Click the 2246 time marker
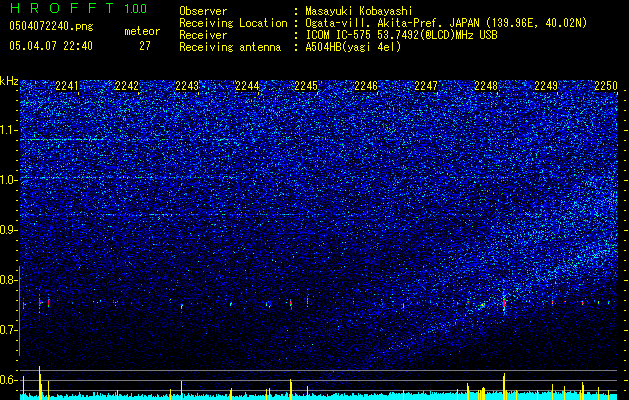 click(366, 86)
